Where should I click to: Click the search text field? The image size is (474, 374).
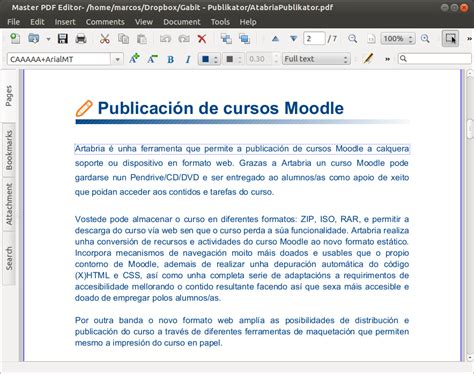click(x=435, y=59)
